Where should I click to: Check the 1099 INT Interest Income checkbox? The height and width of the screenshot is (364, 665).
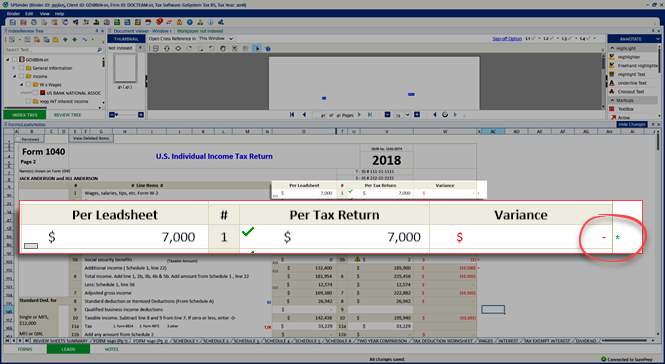click(28, 101)
